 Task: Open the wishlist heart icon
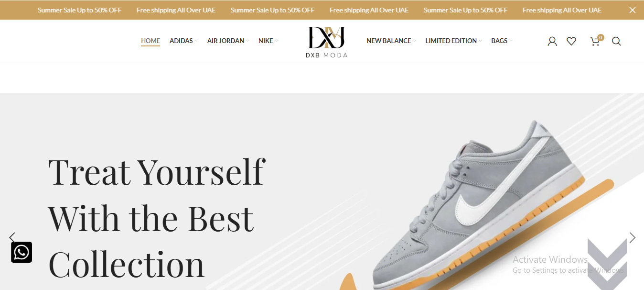[571, 41]
